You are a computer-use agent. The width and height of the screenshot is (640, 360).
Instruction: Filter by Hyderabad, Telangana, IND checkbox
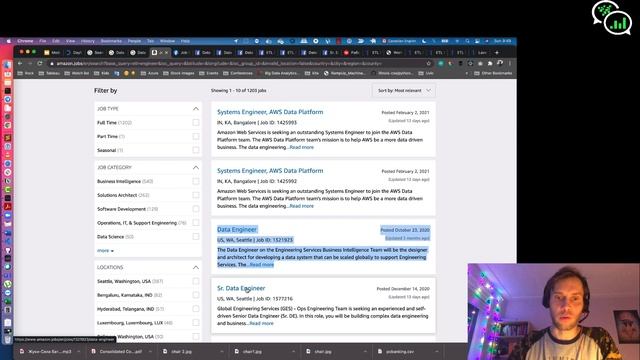196,309
